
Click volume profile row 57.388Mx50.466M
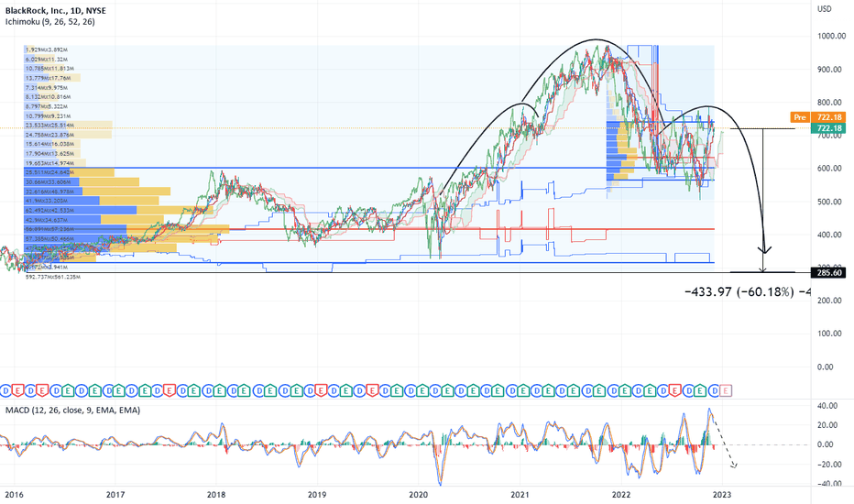(x=49, y=238)
